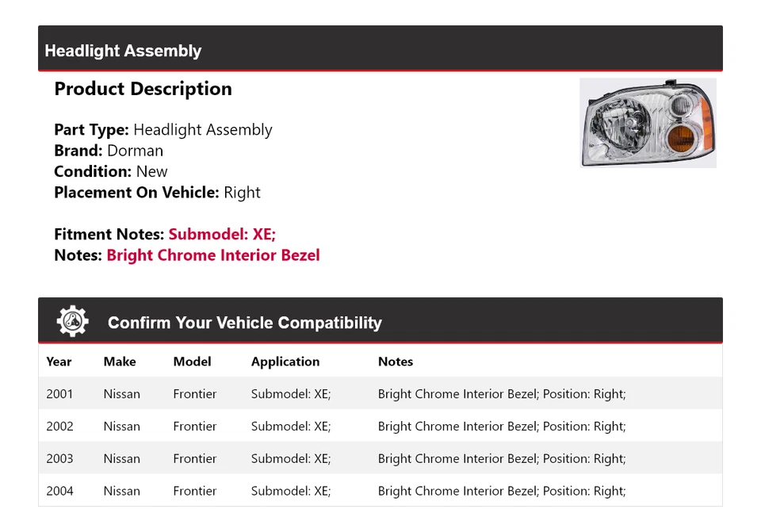Click the Product Description heading
This screenshot has width=761, height=532.
(143, 89)
